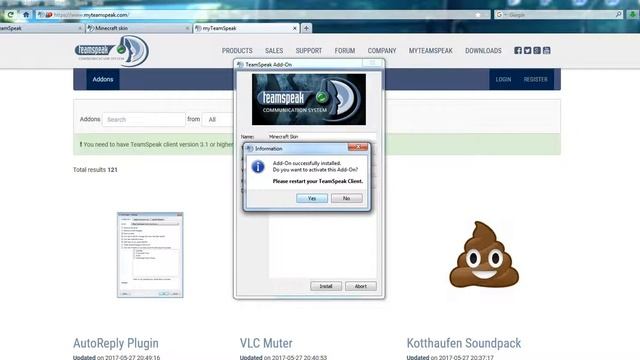Go to the FORUM page
640x360 pixels.
(x=345, y=51)
